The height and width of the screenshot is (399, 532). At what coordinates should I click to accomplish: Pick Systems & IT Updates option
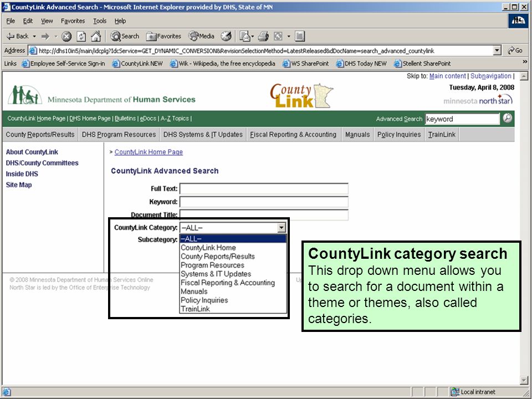[x=233, y=274]
